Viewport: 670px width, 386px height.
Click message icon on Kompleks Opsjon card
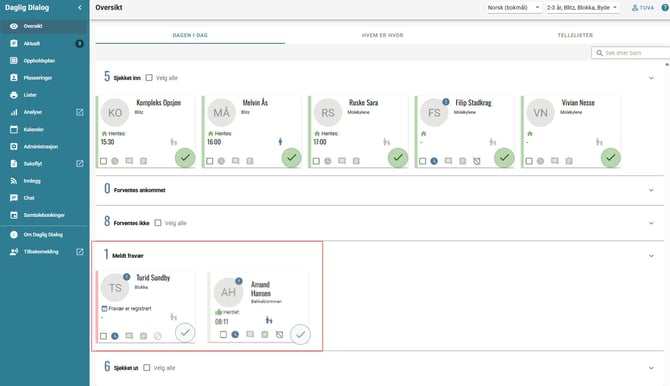point(129,161)
